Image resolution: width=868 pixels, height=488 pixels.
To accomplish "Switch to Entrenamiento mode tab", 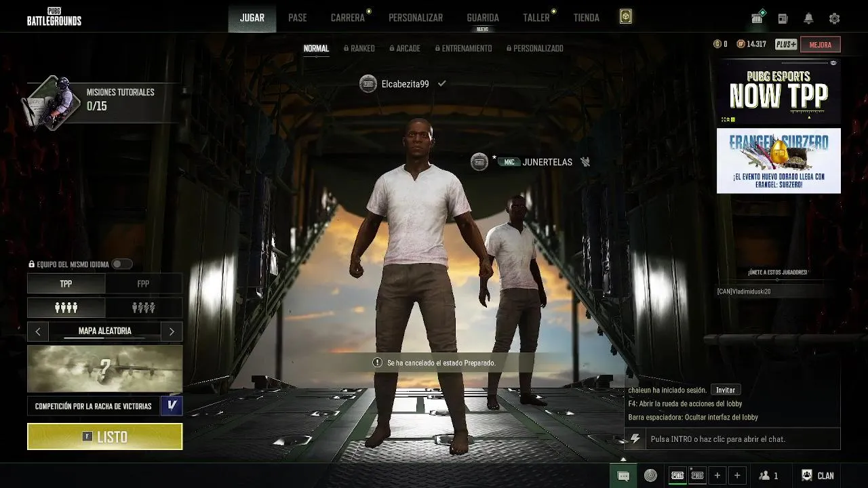I will point(463,49).
